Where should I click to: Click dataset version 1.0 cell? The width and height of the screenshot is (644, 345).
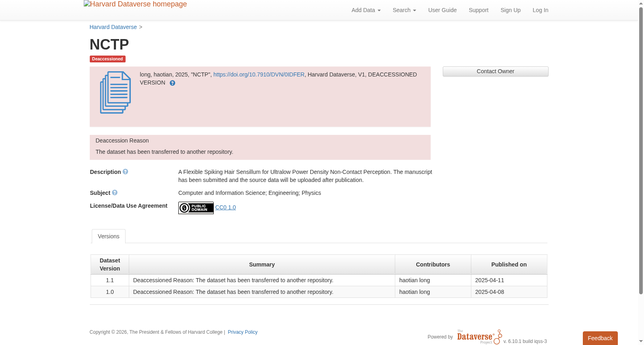110,292
